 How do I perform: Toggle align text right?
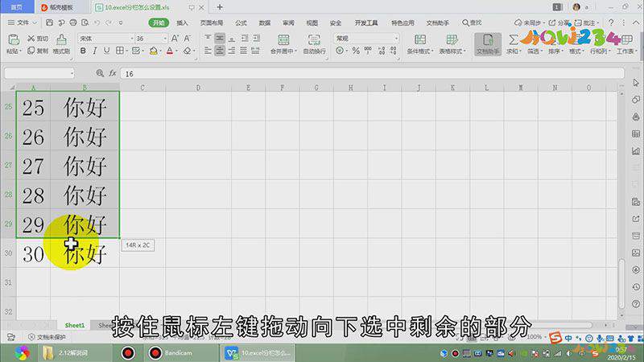point(232,51)
